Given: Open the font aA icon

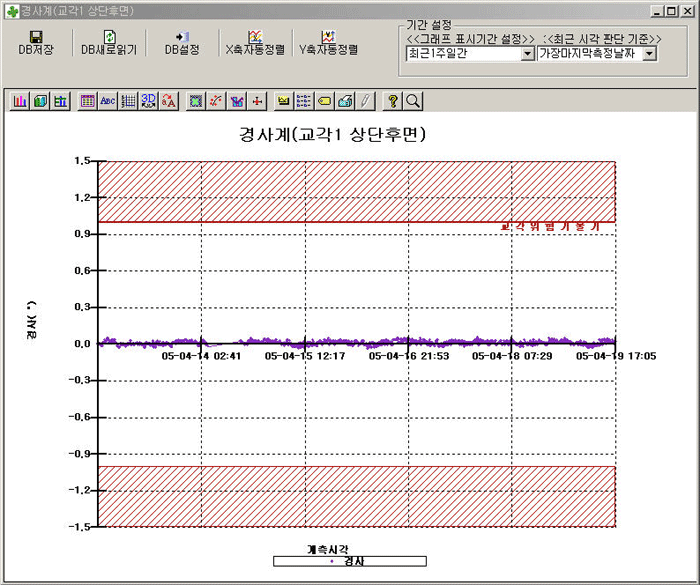Looking at the screenshot, I should click(x=169, y=101).
